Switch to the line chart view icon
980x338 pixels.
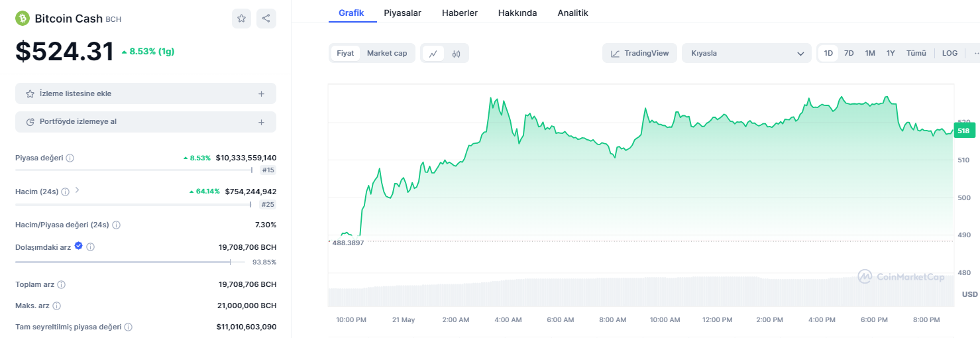point(433,54)
